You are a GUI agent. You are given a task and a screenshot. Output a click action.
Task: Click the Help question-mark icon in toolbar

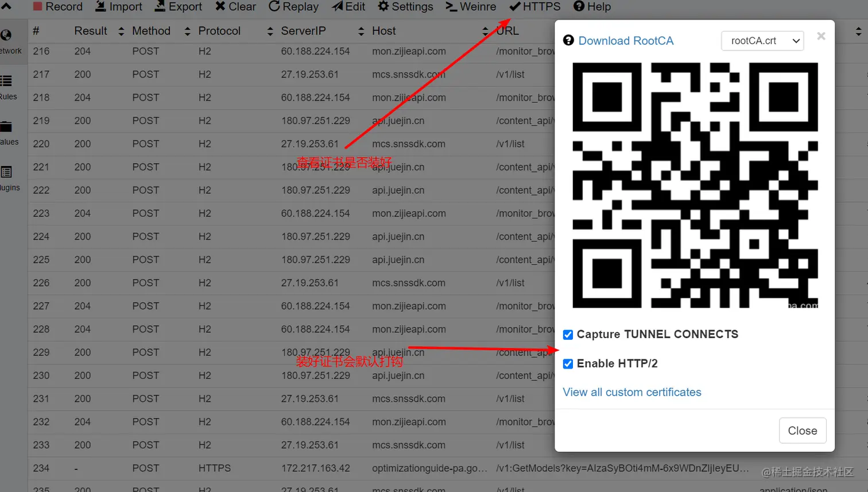coord(579,6)
